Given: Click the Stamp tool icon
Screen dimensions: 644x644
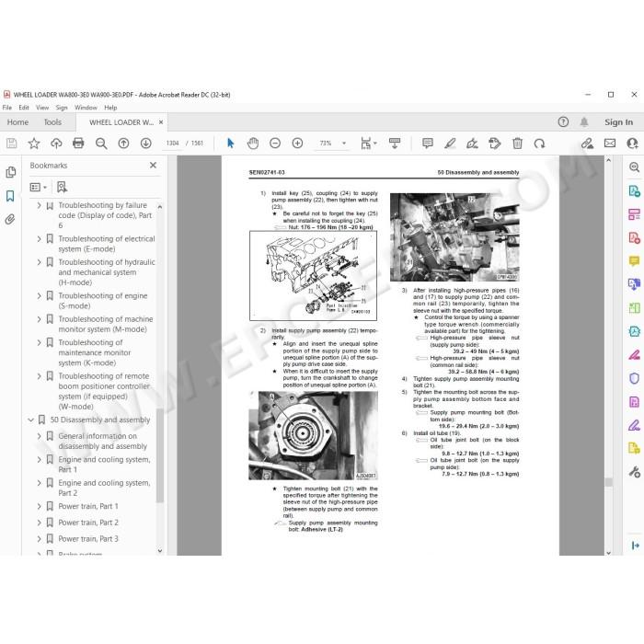Looking at the screenshot, I should [x=495, y=143].
